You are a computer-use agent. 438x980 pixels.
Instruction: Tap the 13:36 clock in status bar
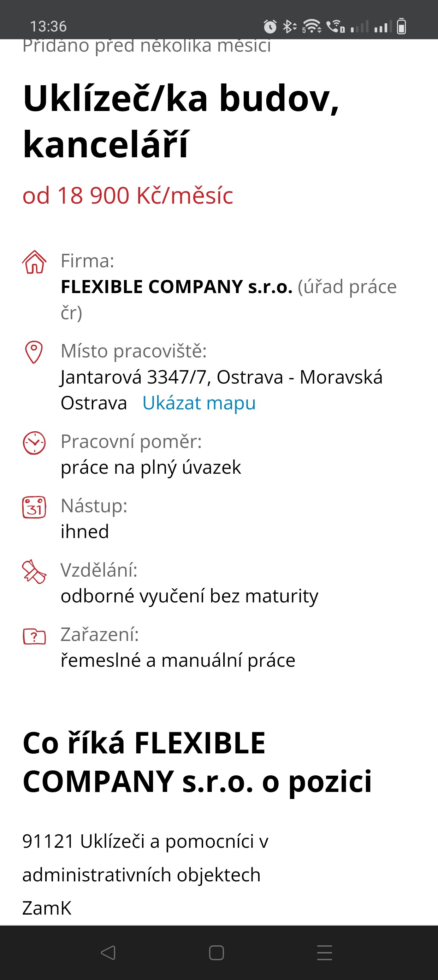coord(48,27)
